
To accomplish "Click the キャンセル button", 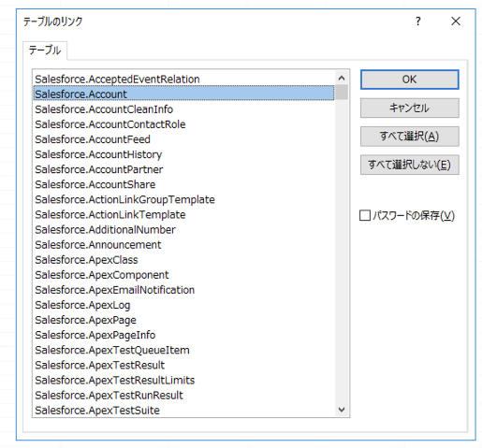I will pos(409,108).
